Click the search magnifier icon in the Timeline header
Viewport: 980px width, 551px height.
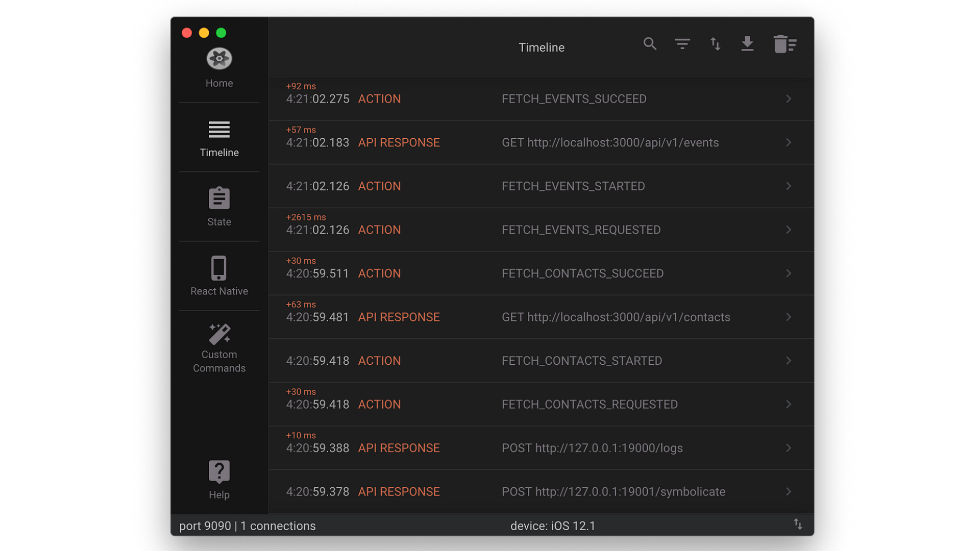click(x=649, y=44)
